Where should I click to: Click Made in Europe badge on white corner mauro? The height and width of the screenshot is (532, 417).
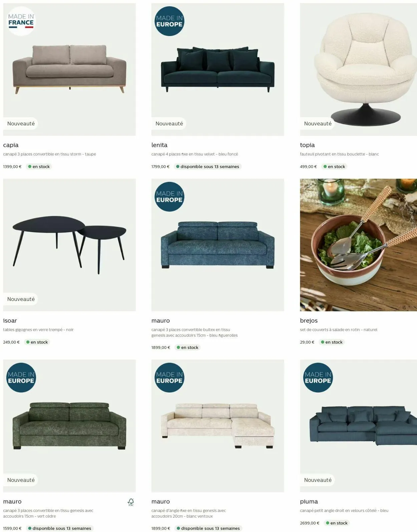[x=169, y=378]
